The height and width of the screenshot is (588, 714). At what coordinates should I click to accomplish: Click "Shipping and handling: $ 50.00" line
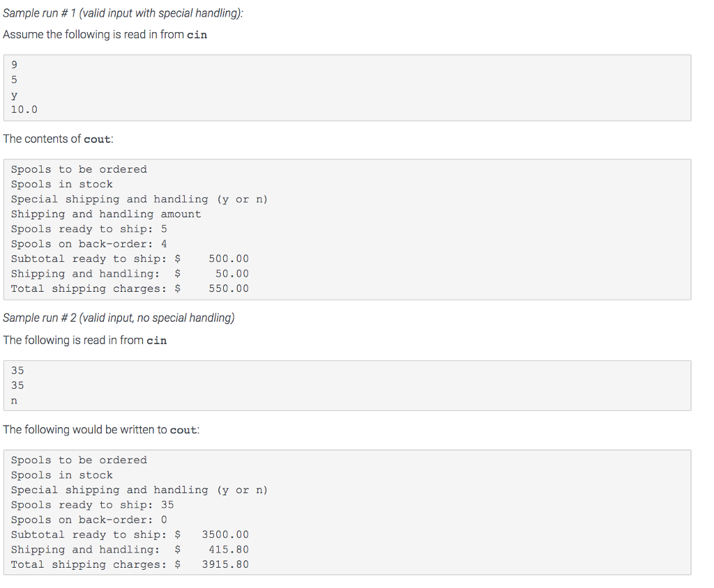(129, 273)
